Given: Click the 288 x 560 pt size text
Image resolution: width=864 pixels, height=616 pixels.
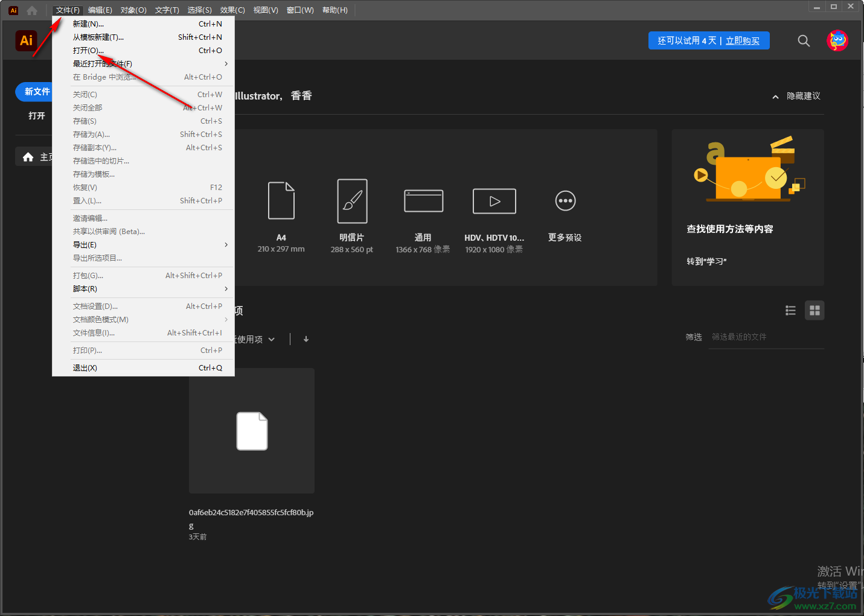Looking at the screenshot, I should pos(352,250).
